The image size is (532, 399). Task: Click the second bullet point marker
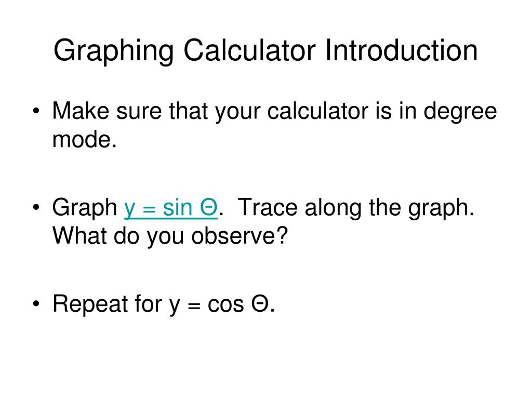point(36,207)
